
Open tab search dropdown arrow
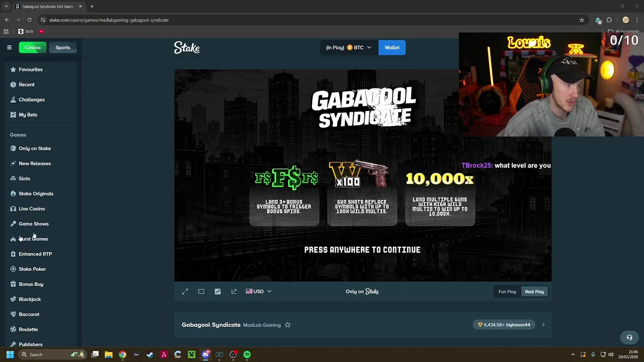click(x=6, y=7)
